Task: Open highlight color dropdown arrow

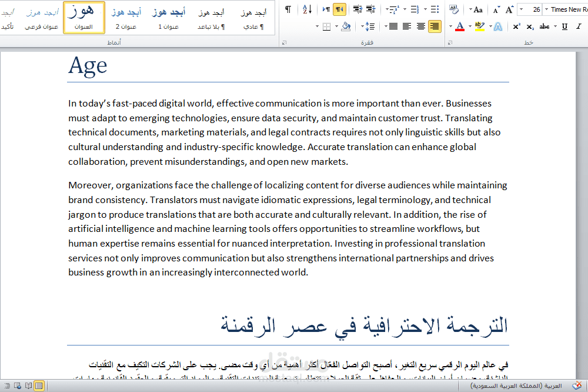Action: click(470, 26)
